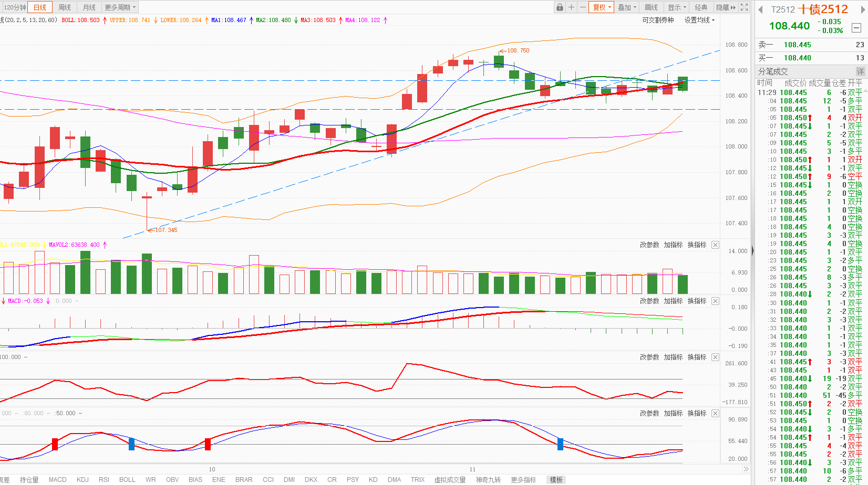Image resolution: width=868 pixels, height=485 pixels.
Task: Open the 叠加 overlay dropdown
Action: coord(627,7)
